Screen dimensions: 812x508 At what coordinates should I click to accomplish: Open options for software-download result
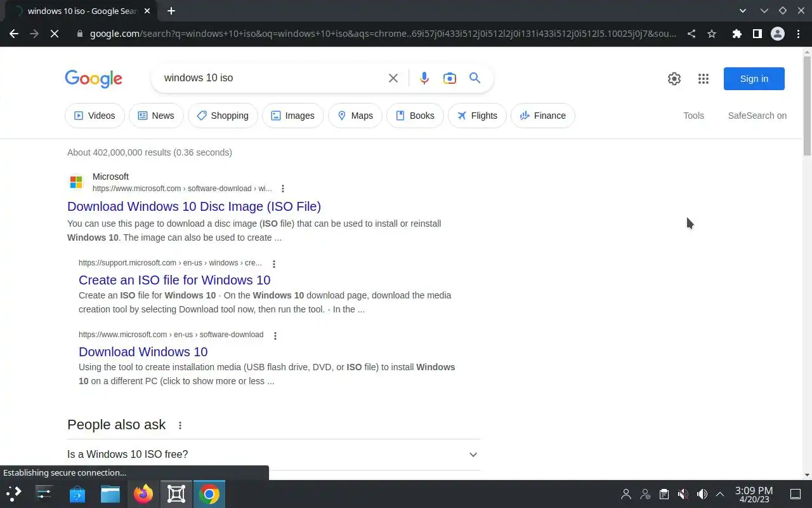coord(275,335)
